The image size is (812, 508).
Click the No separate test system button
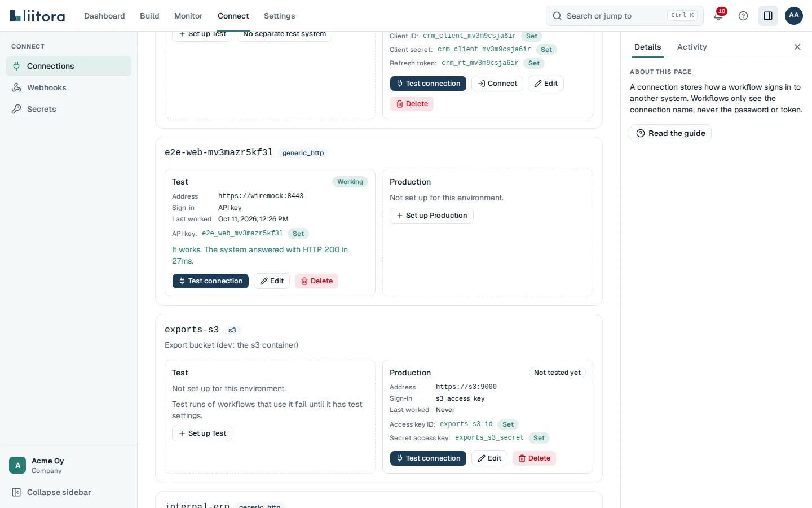point(284,34)
